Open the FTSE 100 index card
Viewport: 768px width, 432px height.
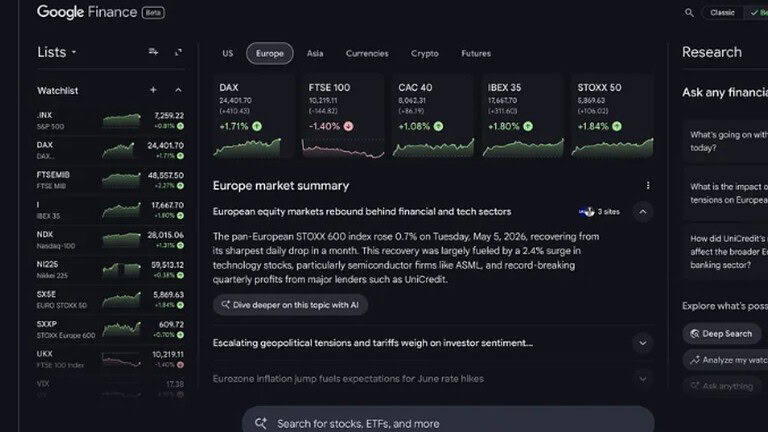343,117
